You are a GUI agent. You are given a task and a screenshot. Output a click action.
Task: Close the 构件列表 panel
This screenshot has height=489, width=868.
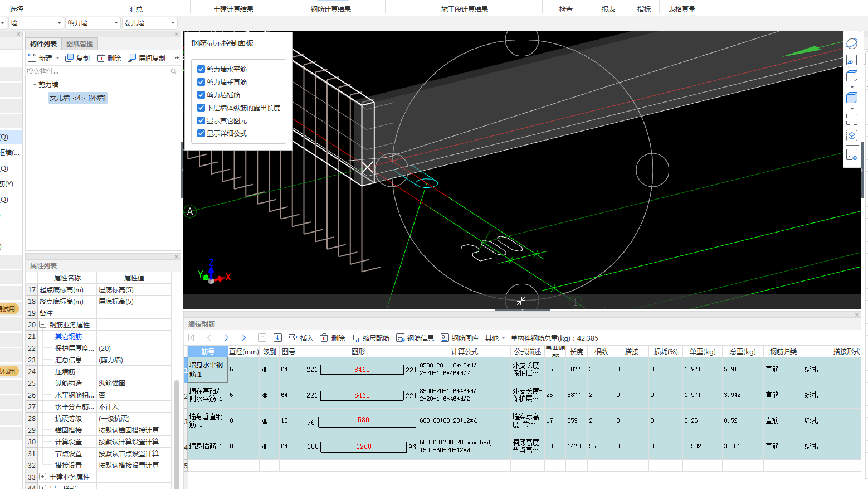tap(177, 35)
